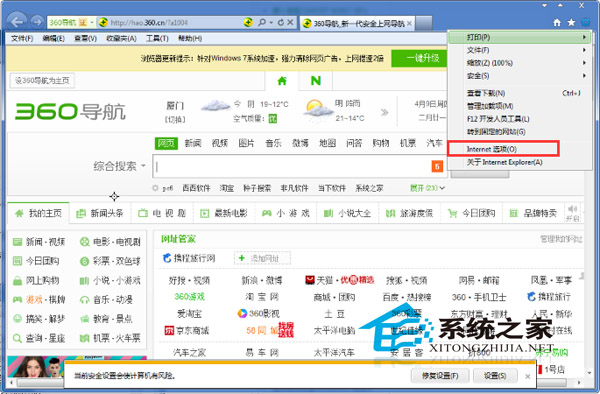The image size is (600, 394).
Task: Select 关于 Internet Explorer(A) menu entry
Action: click(x=519, y=162)
